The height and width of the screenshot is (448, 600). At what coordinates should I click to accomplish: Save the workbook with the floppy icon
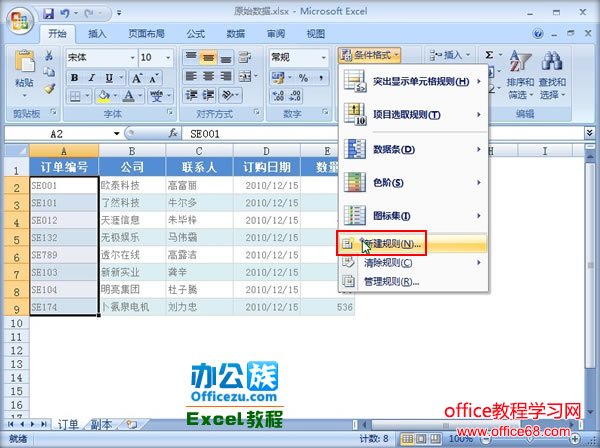(x=49, y=13)
